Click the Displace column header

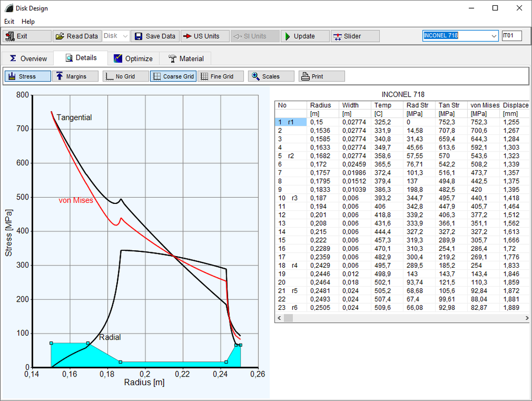click(x=515, y=105)
